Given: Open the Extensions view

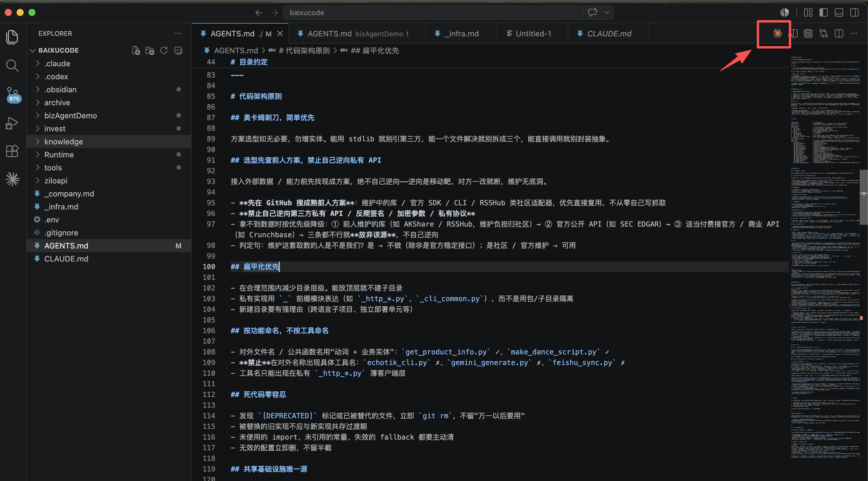Looking at the screenshot, I should coord(12,151).
